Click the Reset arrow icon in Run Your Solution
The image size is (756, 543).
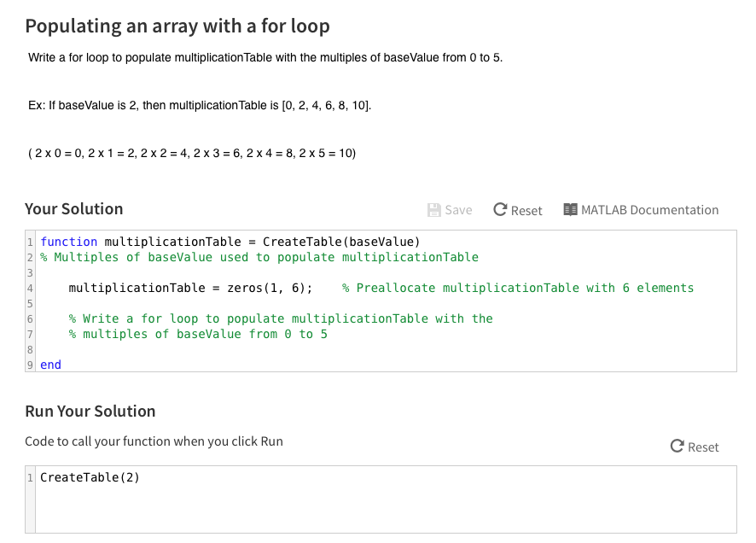pyautogui.click(x=677, y=447)
